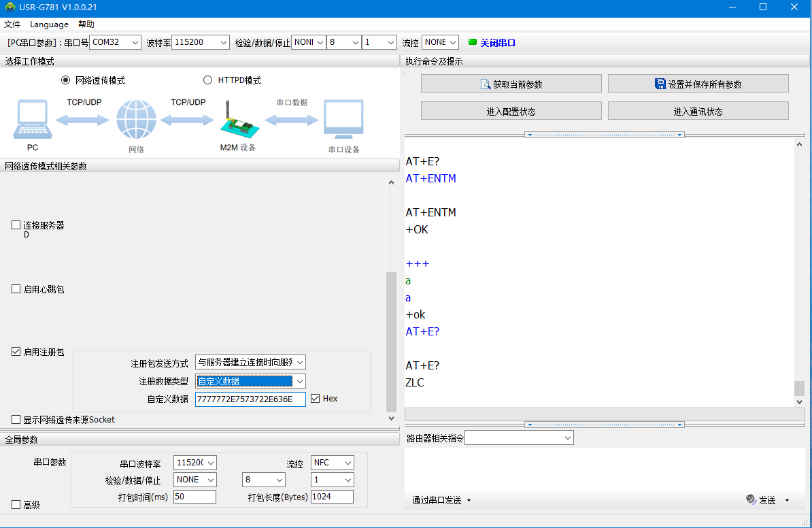Click the 自定义数据 hex input field
The image size is (812, 528).
click(x=250, y=399)
